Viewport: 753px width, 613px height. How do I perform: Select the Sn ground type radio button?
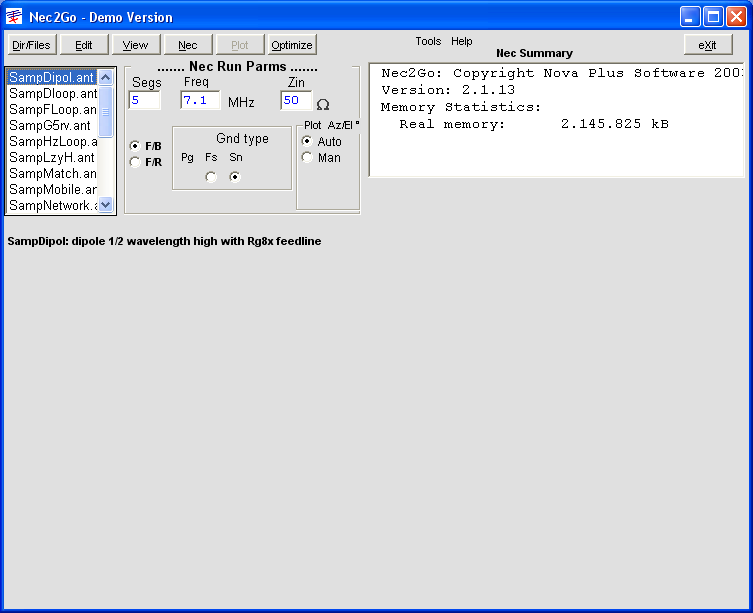[235, 177]
